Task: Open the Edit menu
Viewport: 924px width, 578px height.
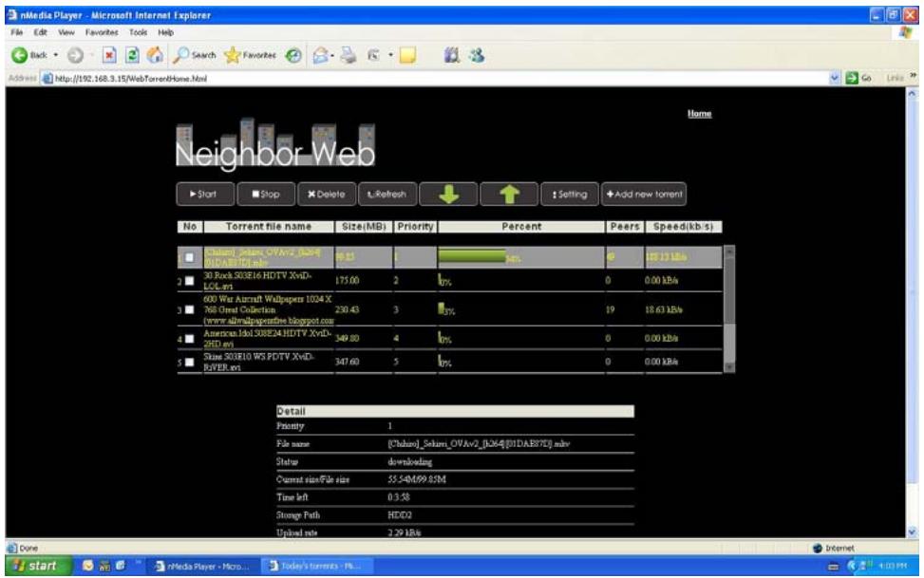Action: click(x=40, y=32)
